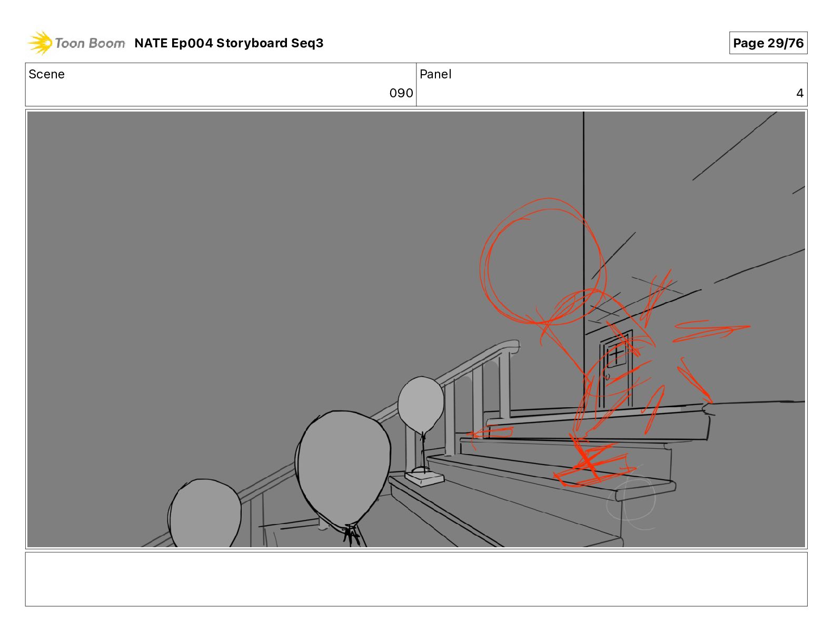Click the 'Panel' header label
The width and height of the screenshot is (834, 644).
click(435, 74)
